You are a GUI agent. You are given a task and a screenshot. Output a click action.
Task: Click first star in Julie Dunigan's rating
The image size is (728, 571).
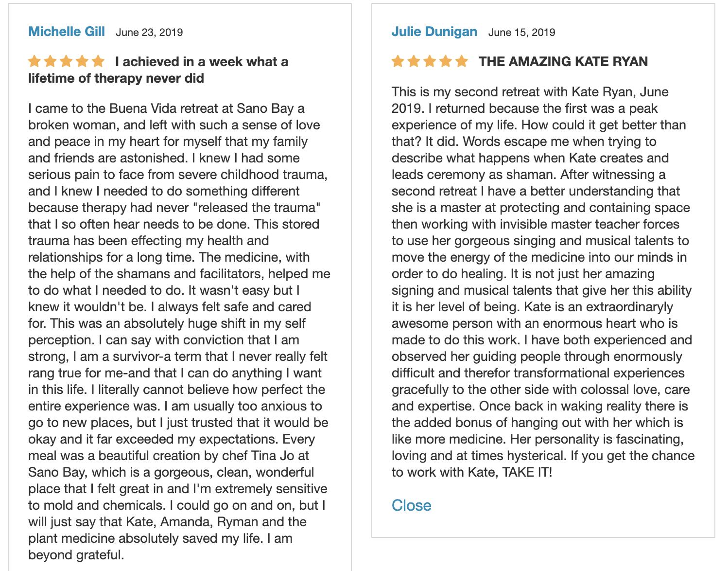(398, 61)
